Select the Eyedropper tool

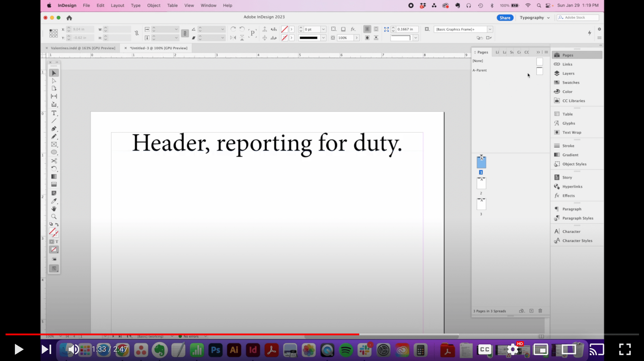point(54,201)
